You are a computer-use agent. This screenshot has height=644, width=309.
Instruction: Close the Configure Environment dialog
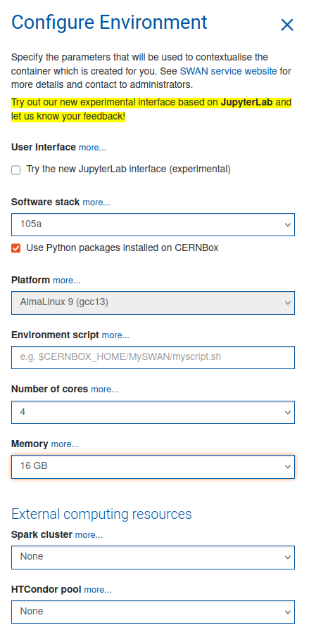point(286,25)
